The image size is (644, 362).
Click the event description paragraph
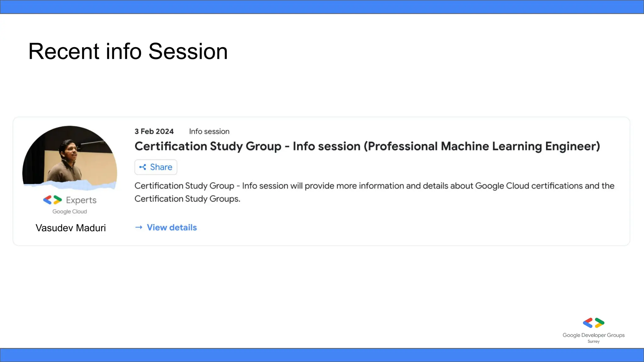pos(374,192)
